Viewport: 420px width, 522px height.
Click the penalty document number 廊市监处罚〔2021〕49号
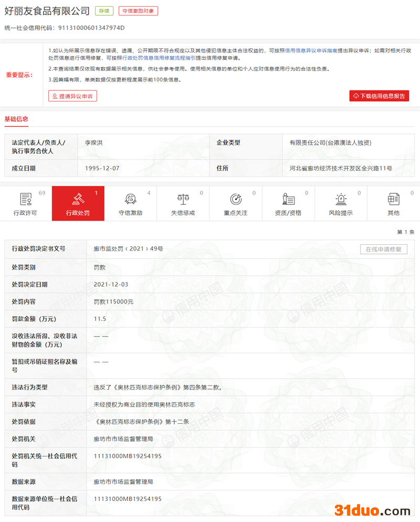(x=129, y=248)
